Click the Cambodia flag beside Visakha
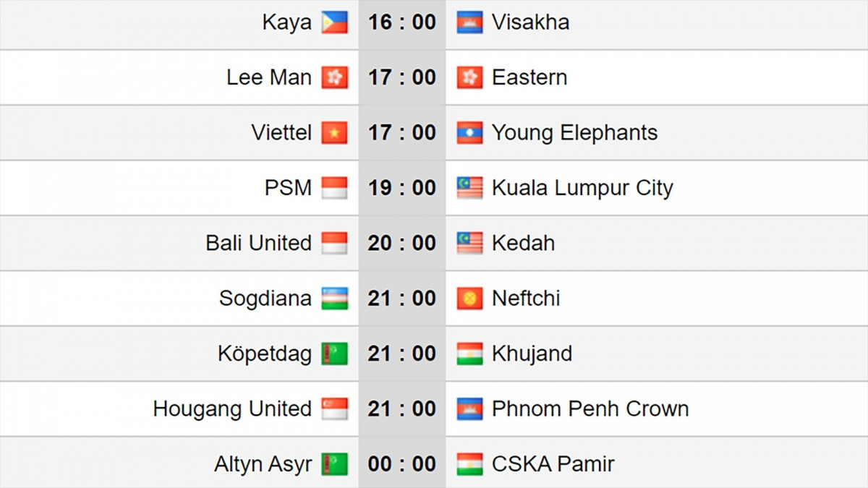This screenshot has height=488, width=868. coord(469,22)
